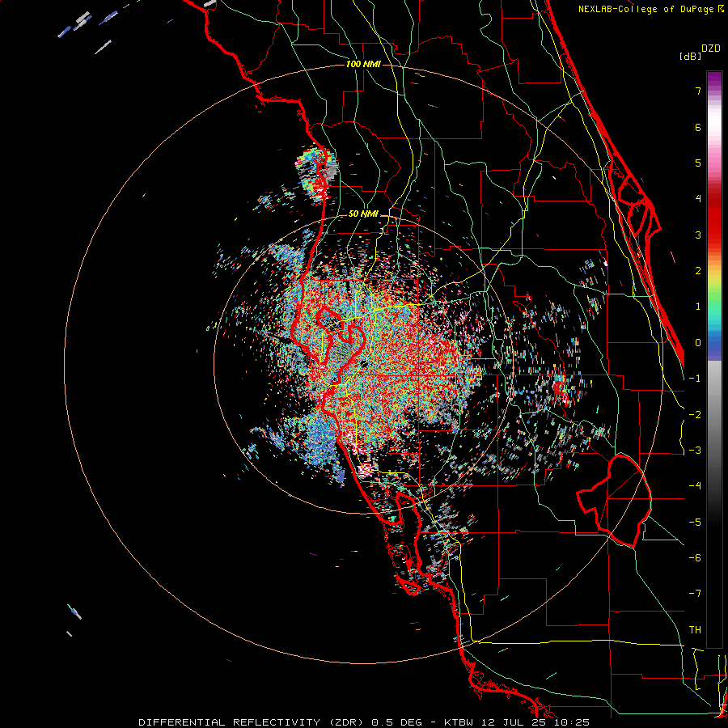Click the (ZDR) text in the caption
728x728 pixels.
click(346, 722)
